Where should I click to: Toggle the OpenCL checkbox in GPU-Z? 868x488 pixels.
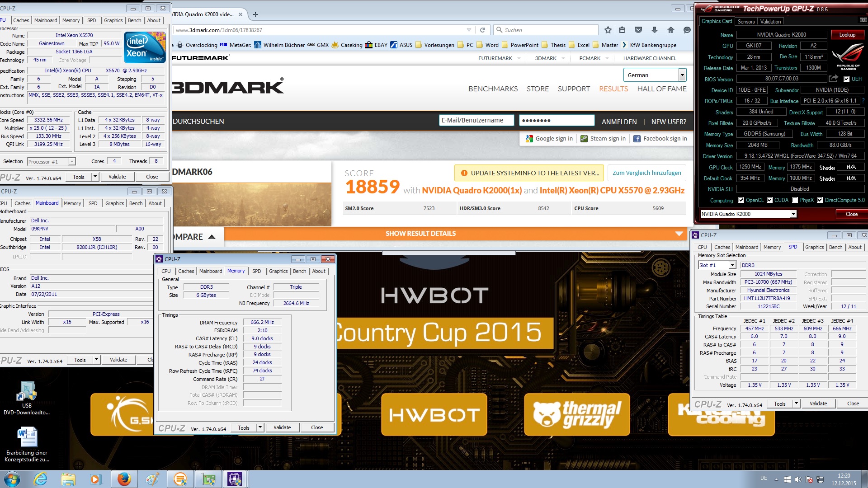[x=741, y=200]
